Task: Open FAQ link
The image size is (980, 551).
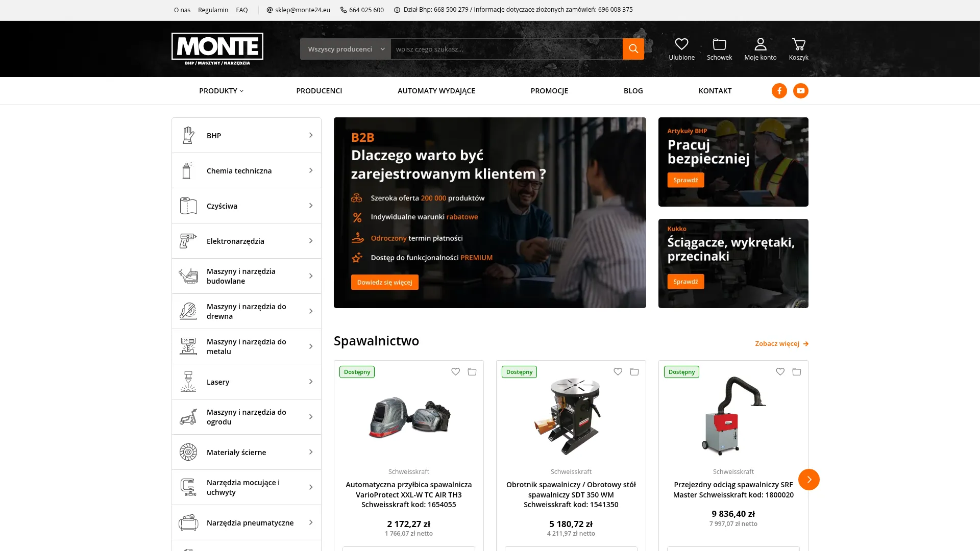Action: click(x=242, y=10)
